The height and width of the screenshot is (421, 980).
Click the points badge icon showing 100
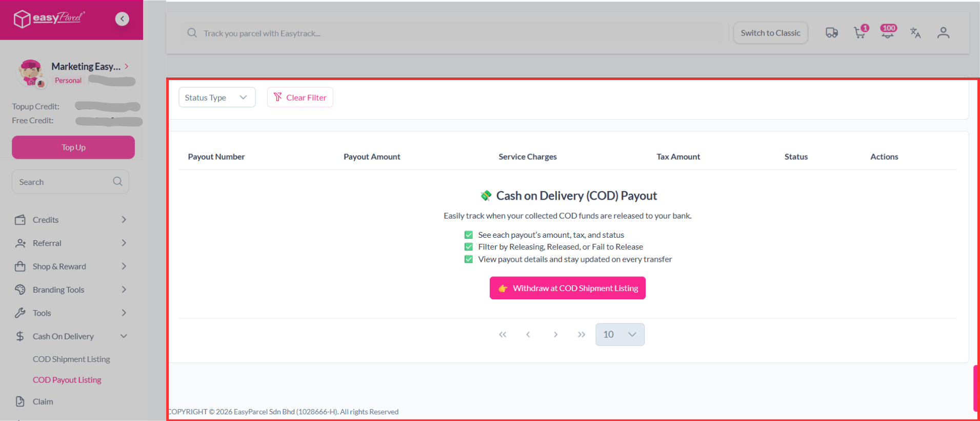click(x=888, y=32)
